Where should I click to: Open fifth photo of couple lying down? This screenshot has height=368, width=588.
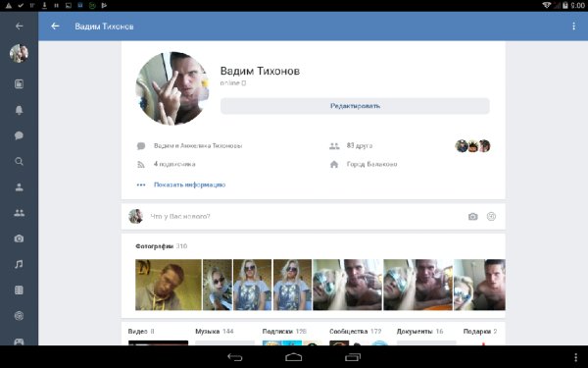pyautogui.click(x=348, y=285)
